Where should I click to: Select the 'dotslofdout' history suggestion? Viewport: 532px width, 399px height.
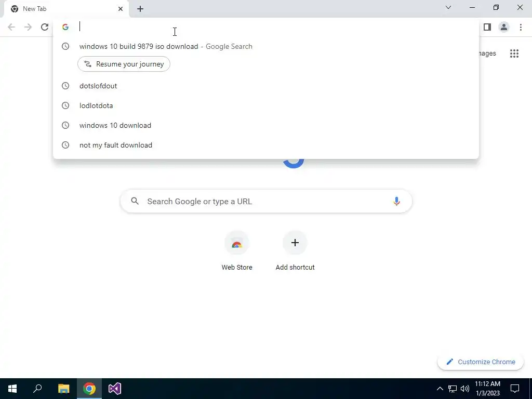click(266, 86)
